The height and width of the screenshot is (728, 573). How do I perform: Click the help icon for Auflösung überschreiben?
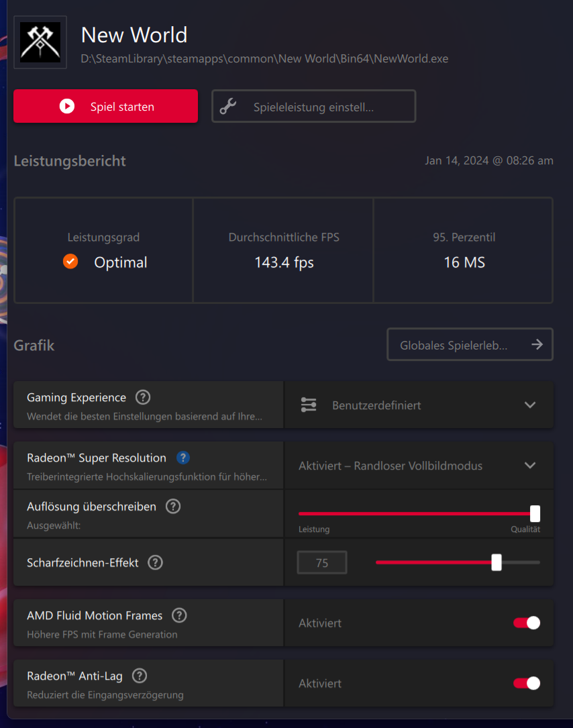(x=172, y=506)
